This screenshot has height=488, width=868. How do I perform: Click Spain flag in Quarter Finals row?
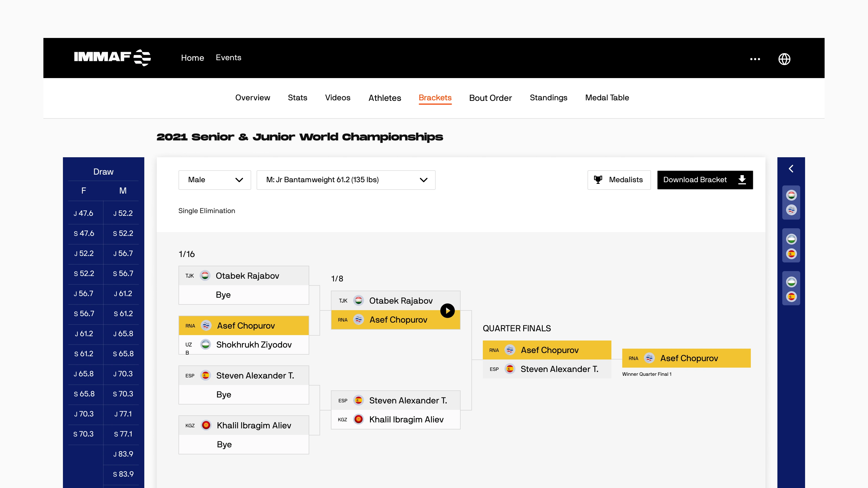click(x=510, y=369)
